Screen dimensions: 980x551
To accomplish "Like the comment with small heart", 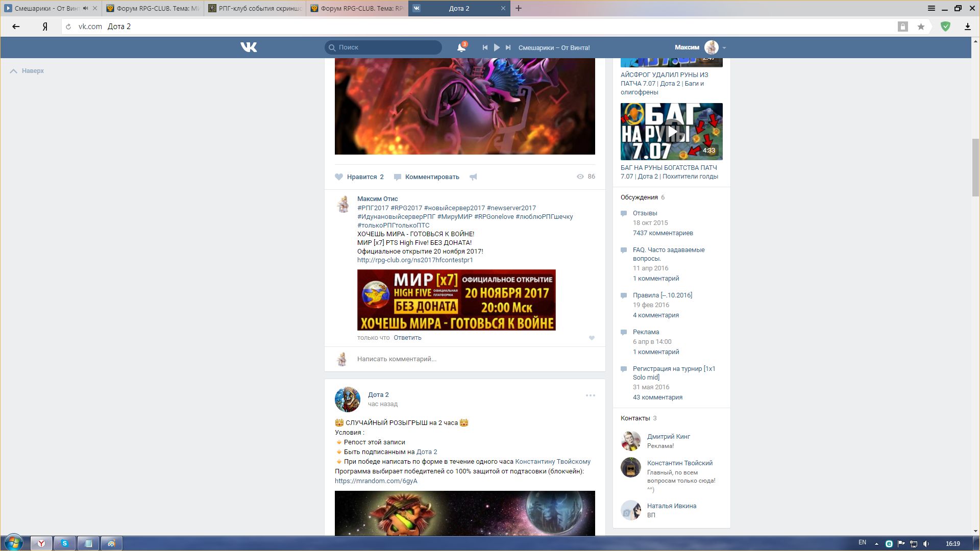I will coord(592,338).
